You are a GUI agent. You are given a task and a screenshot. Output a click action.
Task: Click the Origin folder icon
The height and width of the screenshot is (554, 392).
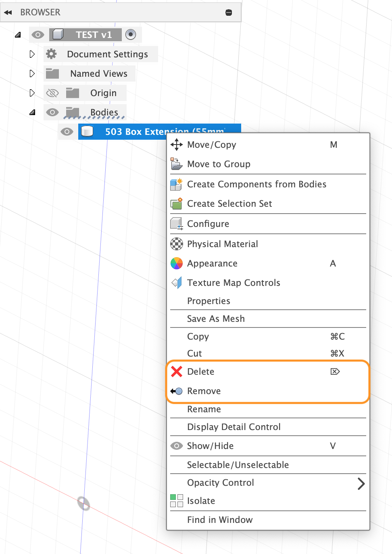(73, 93)
